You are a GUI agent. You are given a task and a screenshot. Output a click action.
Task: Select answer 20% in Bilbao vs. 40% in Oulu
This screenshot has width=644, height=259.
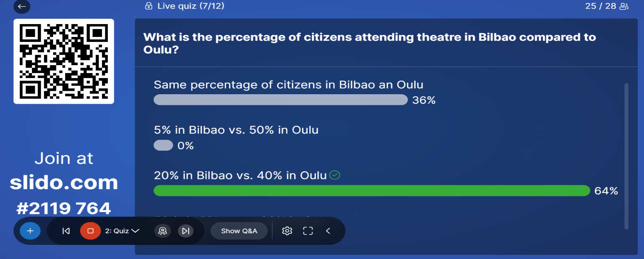[241, 176]
